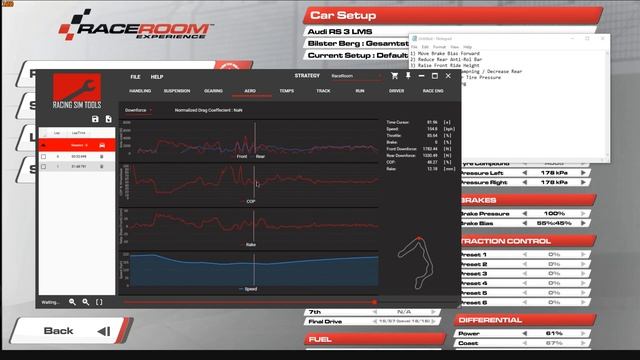Tick the checkbox for lap 1
Viewport: 640px width, 360px height.
(44, 167)
